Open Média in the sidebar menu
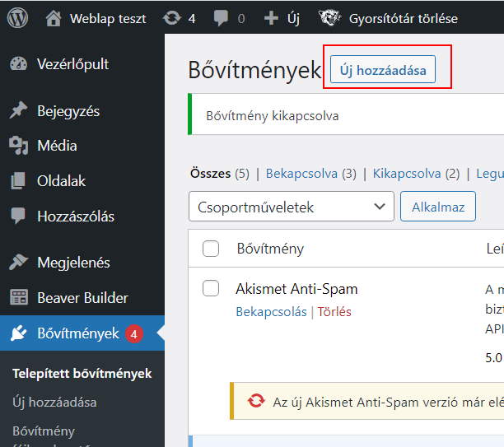Viewport: 504px width, 447px height. (57, 146)
